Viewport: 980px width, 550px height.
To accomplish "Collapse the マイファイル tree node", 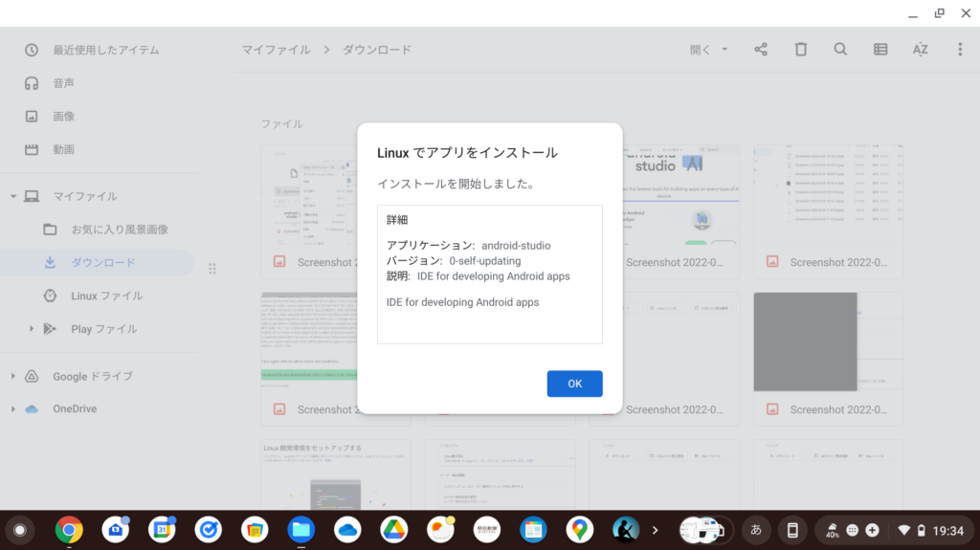I will click(13, 196).
